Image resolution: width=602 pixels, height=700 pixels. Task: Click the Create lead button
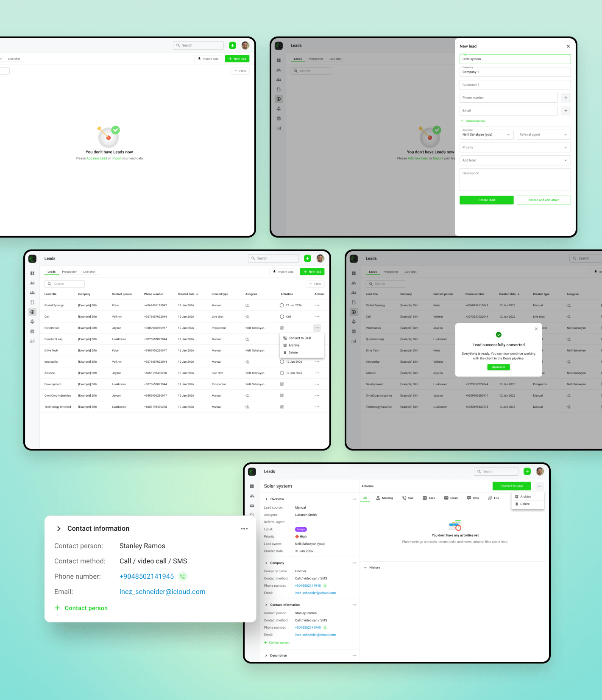487,200
